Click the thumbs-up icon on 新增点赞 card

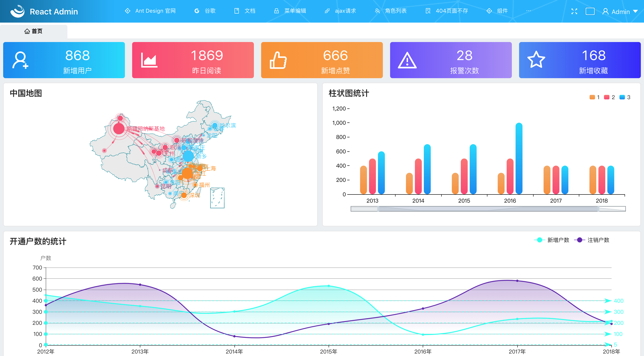278,60
